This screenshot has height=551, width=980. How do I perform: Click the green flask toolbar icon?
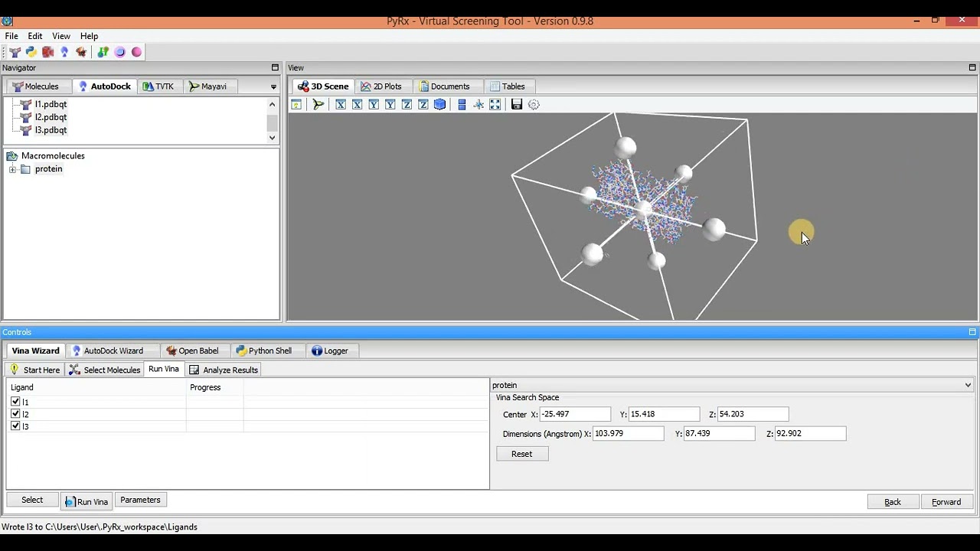(103, 52)
